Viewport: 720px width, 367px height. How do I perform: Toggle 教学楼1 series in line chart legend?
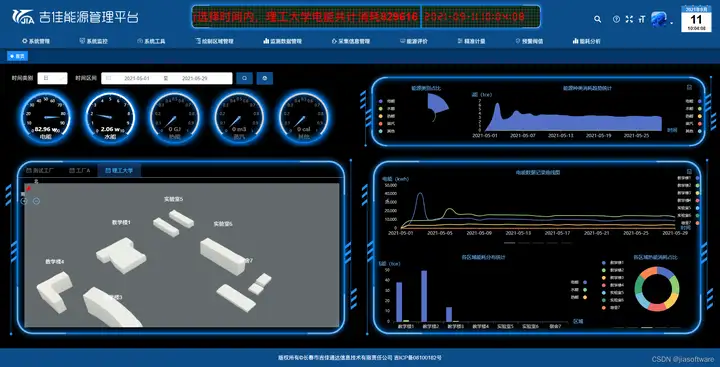click(x=688, y=177)
